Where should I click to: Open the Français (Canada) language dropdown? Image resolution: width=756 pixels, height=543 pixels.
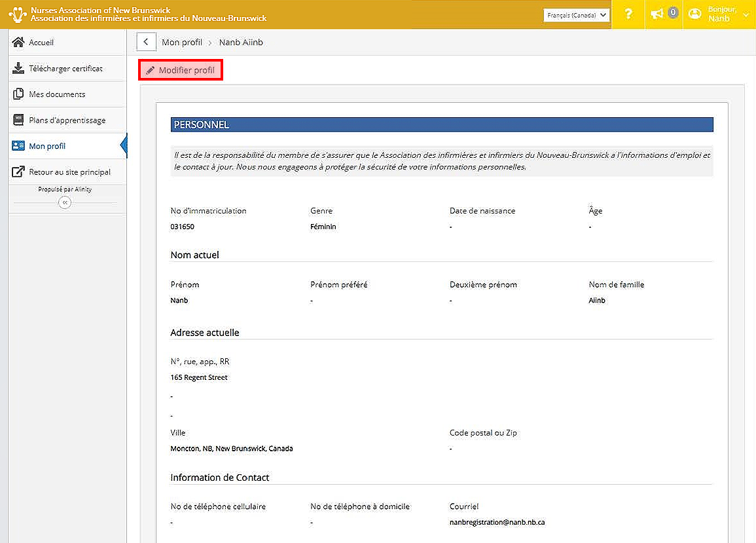tap(576, 15)
